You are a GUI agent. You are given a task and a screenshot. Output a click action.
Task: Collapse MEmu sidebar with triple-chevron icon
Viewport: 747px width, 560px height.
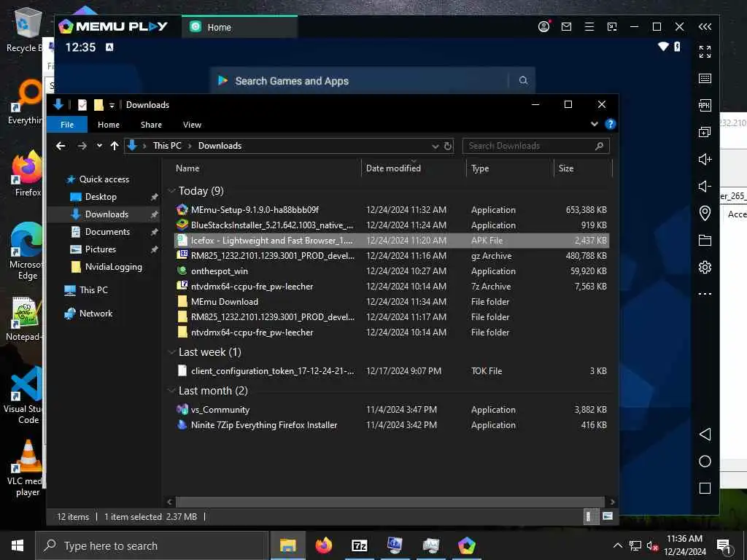click(x=705, y=27)
